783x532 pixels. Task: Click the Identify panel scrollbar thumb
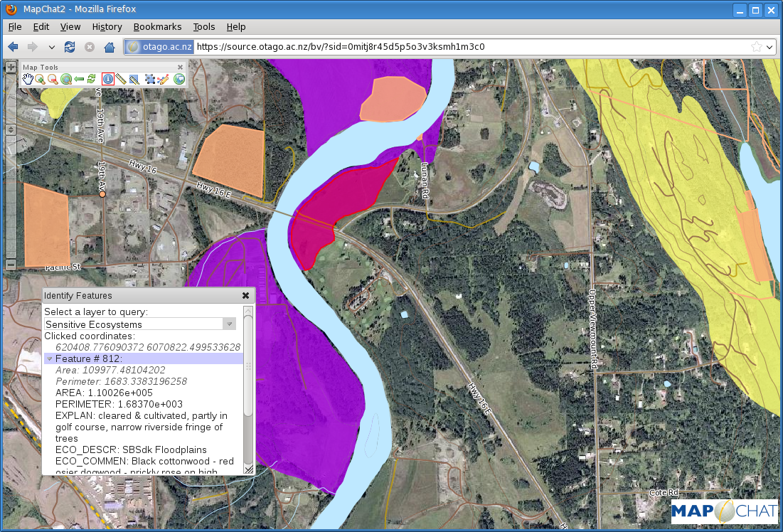(248, 366)
